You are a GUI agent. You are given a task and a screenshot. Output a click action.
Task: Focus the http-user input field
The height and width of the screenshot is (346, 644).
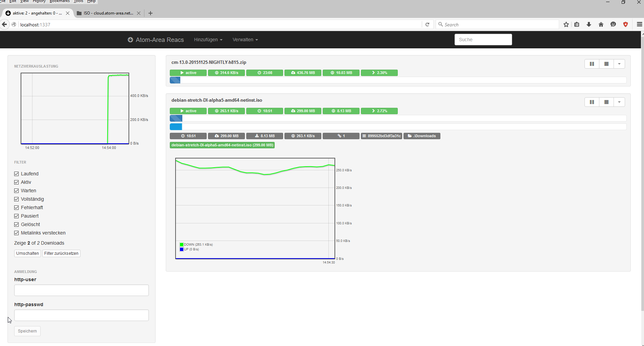[x=81, y=290]
